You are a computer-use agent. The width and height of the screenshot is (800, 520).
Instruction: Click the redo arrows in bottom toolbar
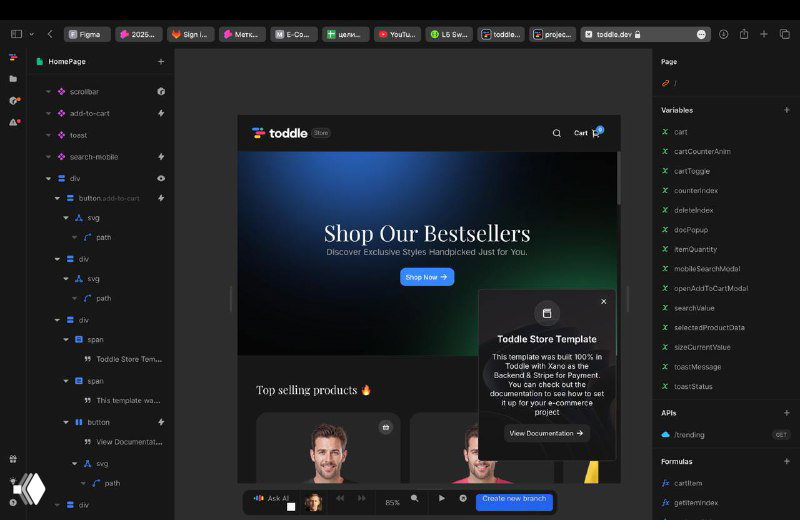click(x=362, y=498)
